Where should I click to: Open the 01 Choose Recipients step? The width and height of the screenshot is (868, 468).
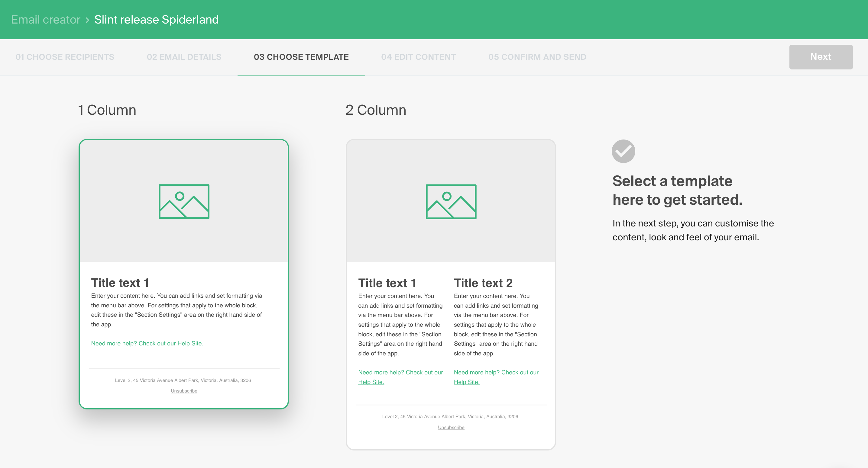point(65,57)
